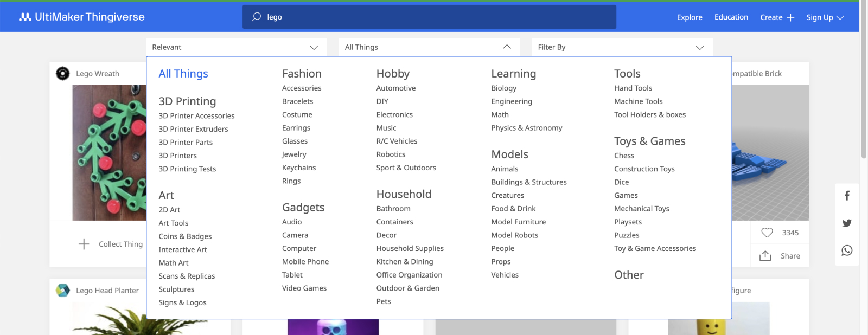Go to the Education page

[731, 17]
